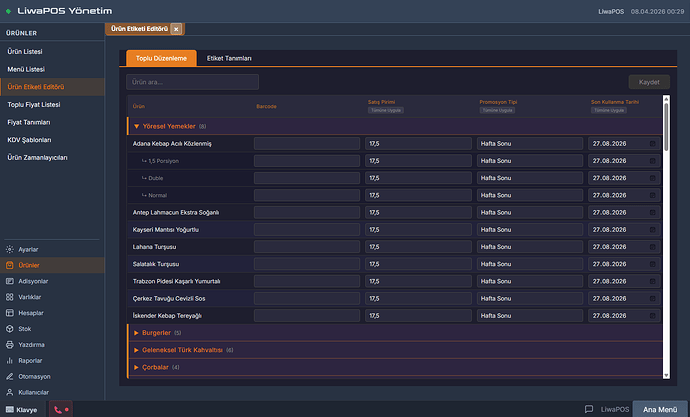Click the Raporlar chart icon
The image size is (690, 417).
click(10, 360)
